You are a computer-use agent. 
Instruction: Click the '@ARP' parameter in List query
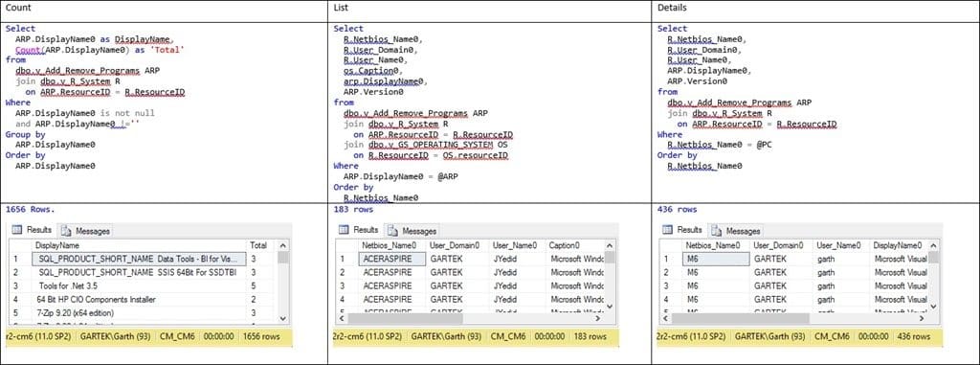pos(448,176)
